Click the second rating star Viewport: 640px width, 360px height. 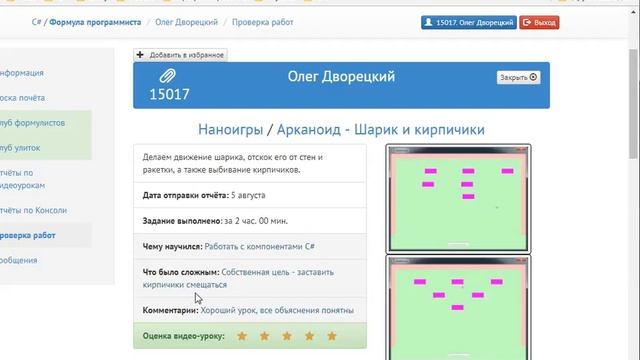tap(264, 336)
